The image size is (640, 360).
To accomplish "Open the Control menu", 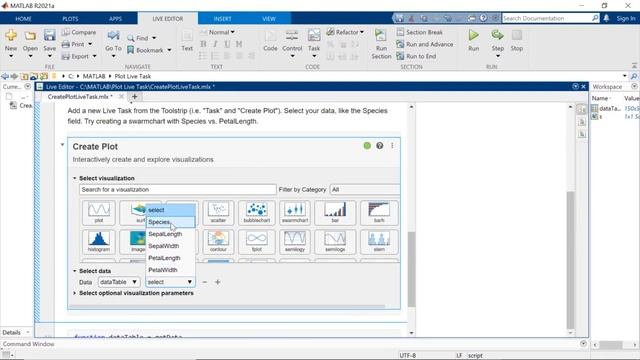I will (x=292, y=43).
